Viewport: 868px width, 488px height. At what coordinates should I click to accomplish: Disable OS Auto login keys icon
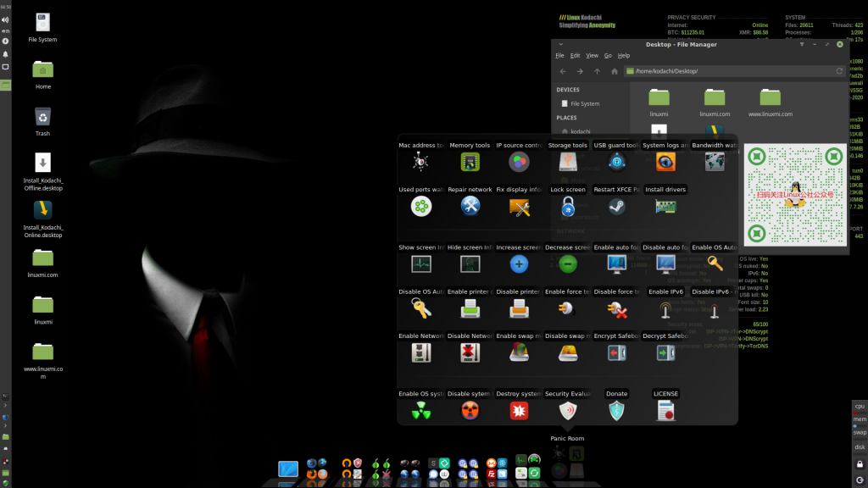tap(420, 308)
